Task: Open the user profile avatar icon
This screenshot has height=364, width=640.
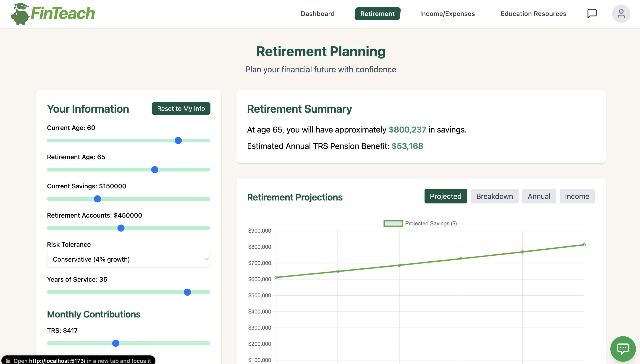Action: click(x=621, y=13)
